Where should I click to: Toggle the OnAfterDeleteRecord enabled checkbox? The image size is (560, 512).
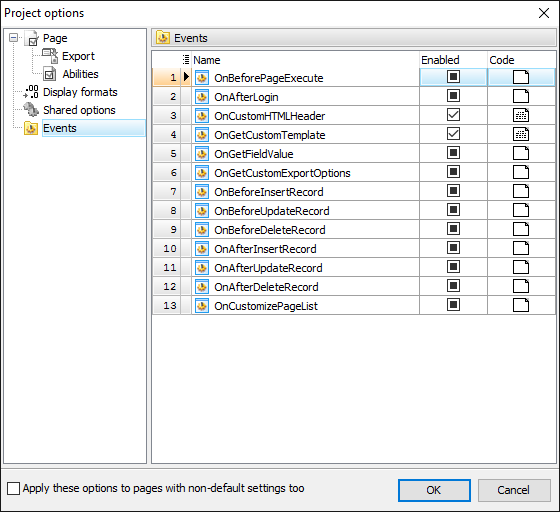(x=453, y=286)
